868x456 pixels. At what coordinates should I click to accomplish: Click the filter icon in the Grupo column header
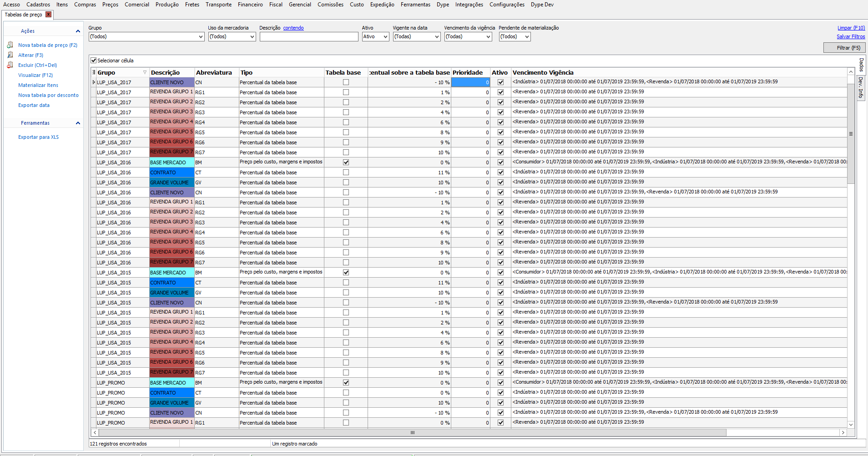[x=145, y=72]
